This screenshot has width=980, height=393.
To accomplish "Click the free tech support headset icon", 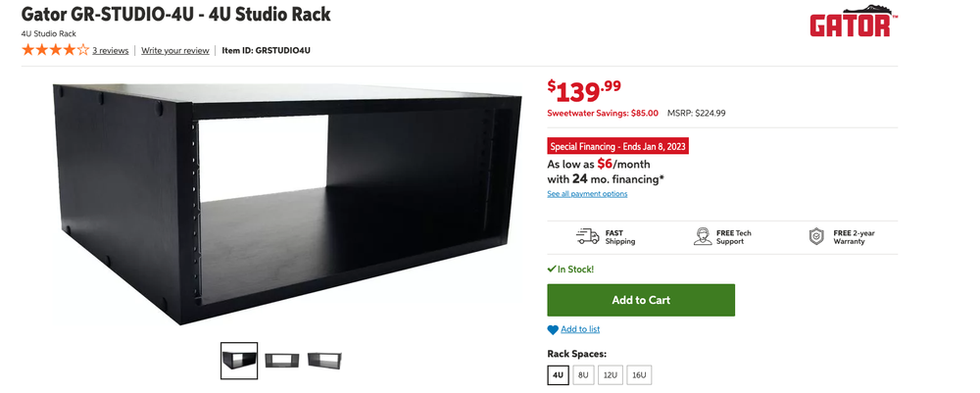I will [x=703, y=236].
